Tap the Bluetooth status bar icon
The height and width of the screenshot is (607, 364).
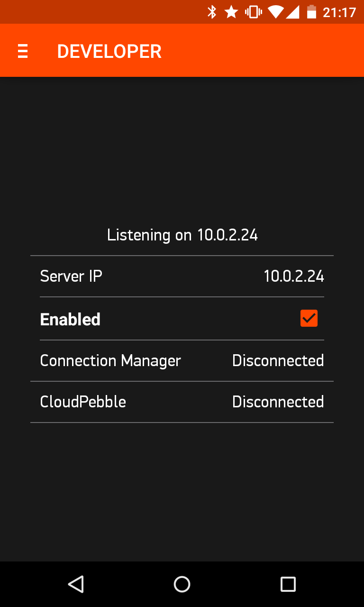211,12
